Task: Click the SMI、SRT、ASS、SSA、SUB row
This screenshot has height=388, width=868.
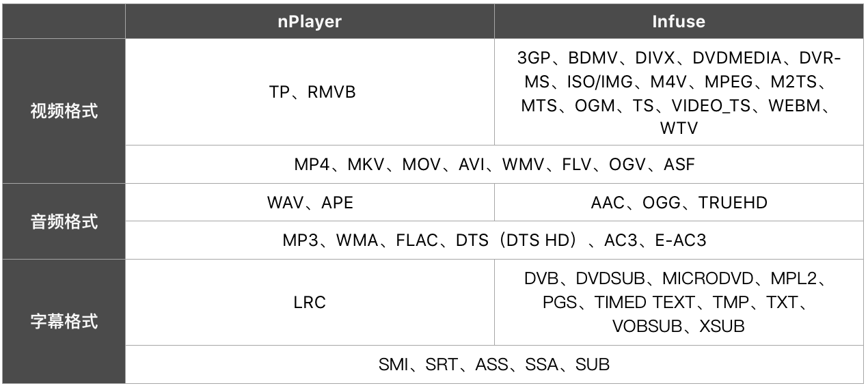Action: tap(494, 365)
